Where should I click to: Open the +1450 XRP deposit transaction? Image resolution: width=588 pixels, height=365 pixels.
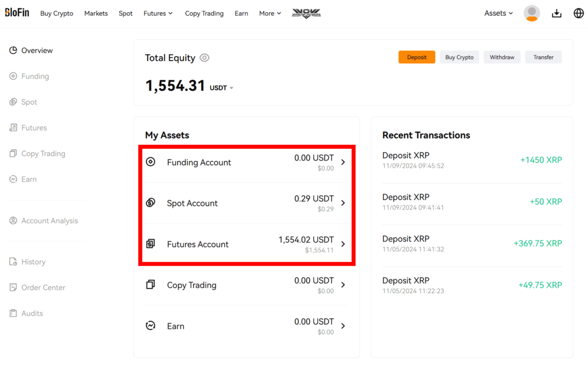click(x=472, y=160)
